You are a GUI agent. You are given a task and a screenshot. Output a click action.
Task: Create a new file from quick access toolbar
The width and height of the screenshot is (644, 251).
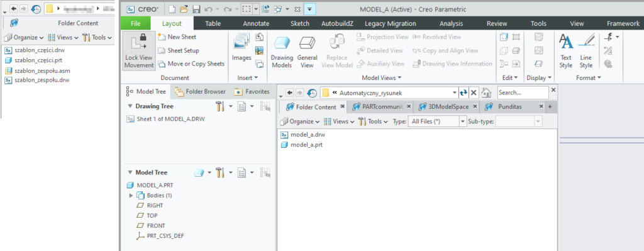click(x=172, y=9)
